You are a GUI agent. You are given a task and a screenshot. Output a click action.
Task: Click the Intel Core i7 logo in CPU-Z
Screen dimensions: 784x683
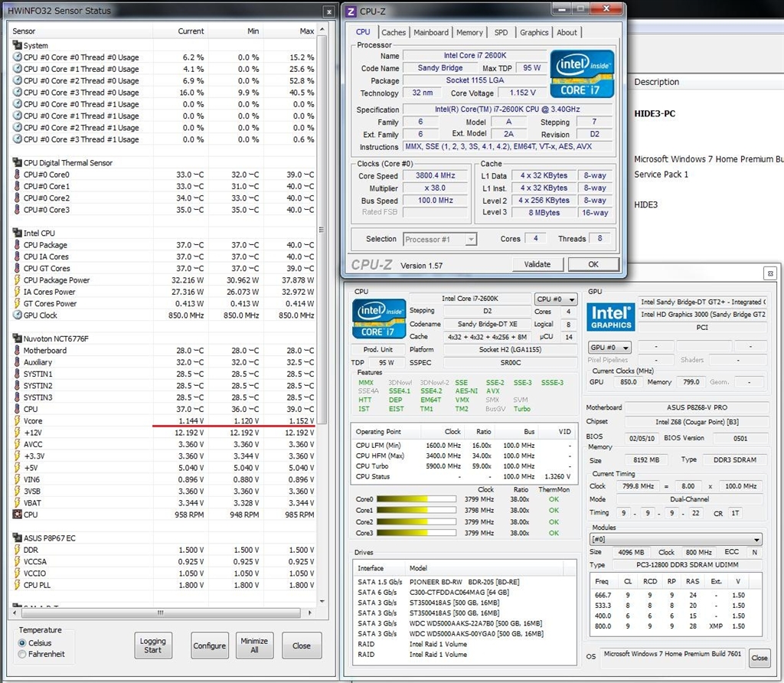pos(581,74)
